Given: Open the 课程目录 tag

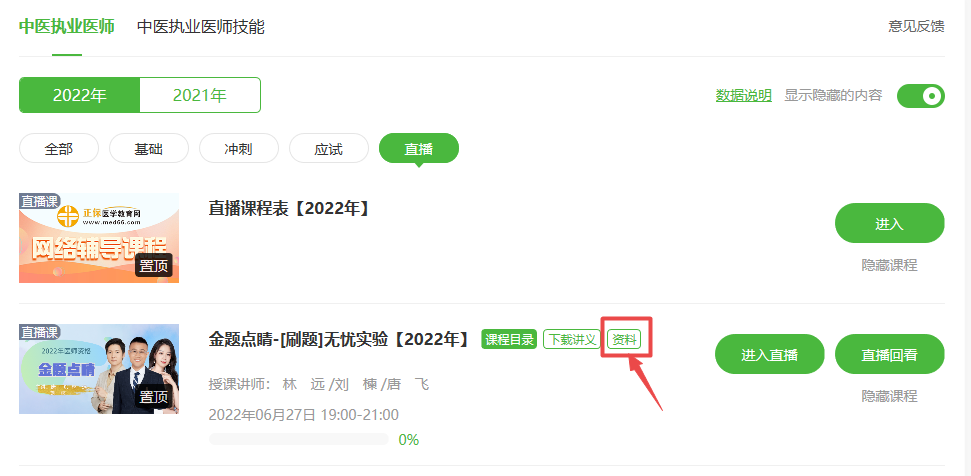Looking at the screenshot, I should [509, 339].
